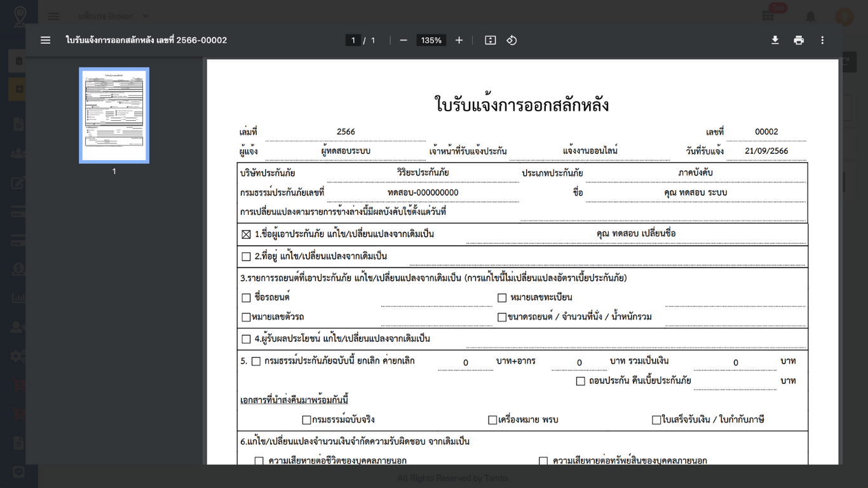The height and width of the screenshot is (488, 868).
Task: Click the policy number ทดสอบ-000000000
Action: coord(423,193)
